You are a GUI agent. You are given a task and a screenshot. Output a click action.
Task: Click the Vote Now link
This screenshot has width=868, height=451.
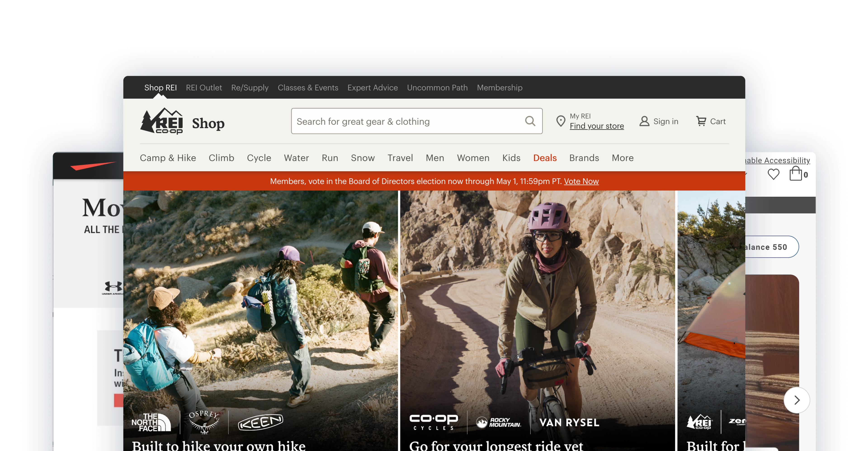[x=581, y=181]
